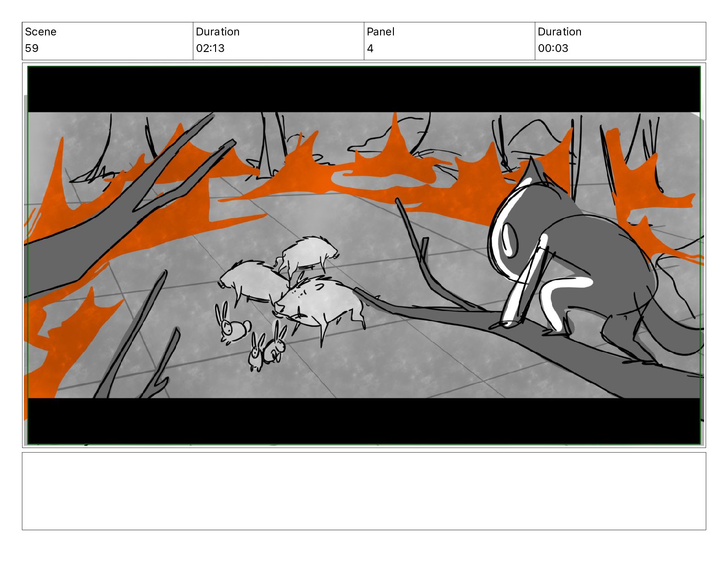
Task: Click the Panel header label
Action: pos(381,32)
